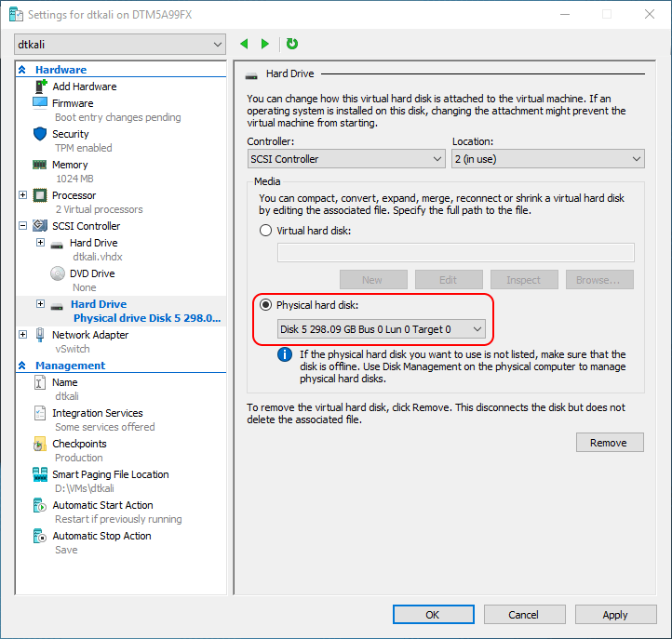
Task: Click the green forward navigation arrow
Action: (x=265, y=44)
